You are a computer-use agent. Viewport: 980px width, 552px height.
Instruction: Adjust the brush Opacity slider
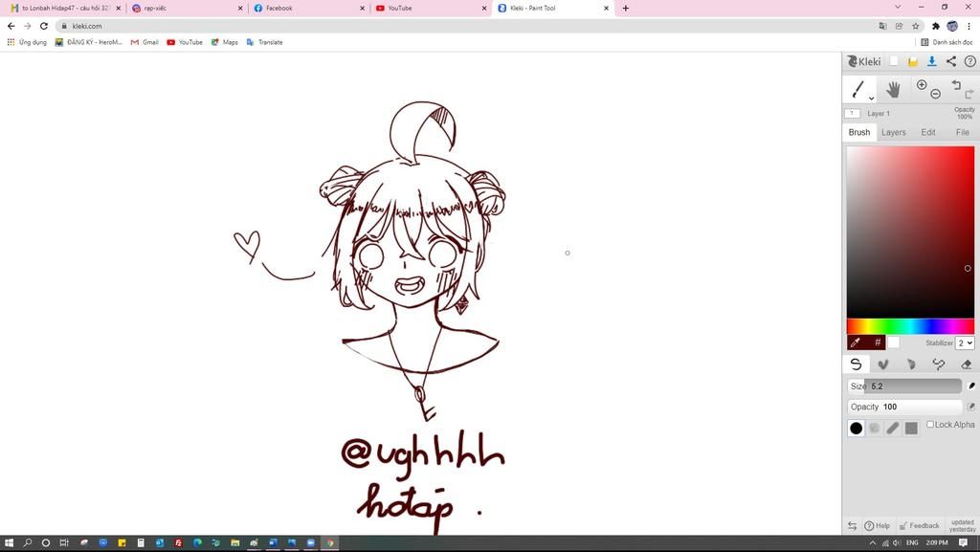click(904, 407)
